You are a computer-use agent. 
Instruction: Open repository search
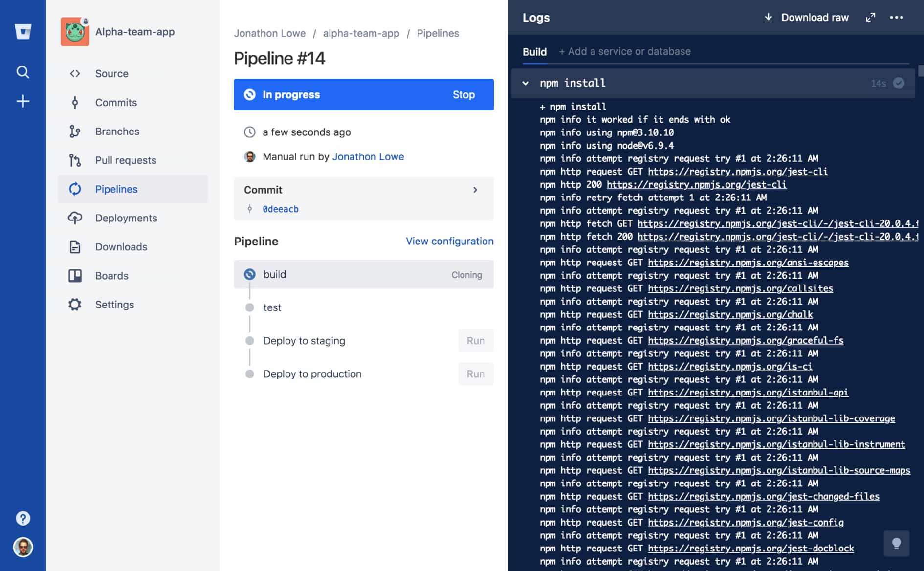[23, 72]
